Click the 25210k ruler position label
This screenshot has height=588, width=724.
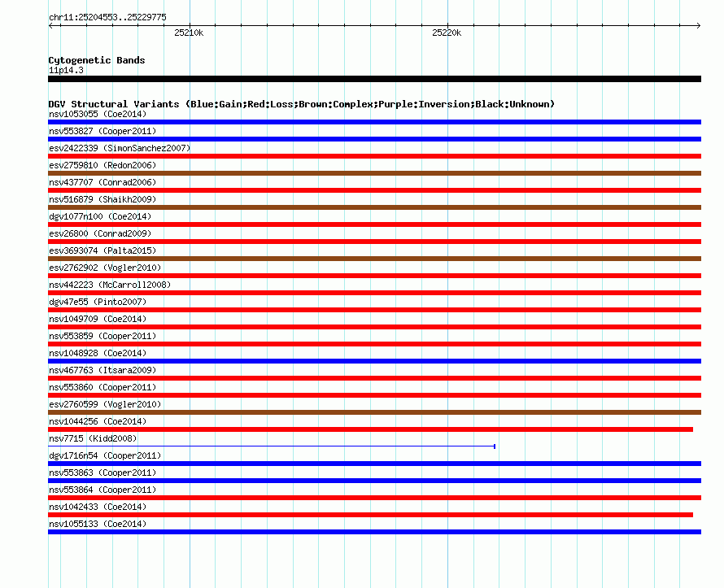coord(189,33)
